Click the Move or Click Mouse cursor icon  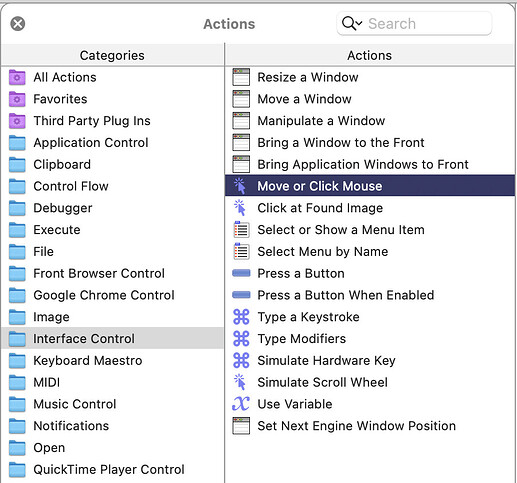[240, 186]
